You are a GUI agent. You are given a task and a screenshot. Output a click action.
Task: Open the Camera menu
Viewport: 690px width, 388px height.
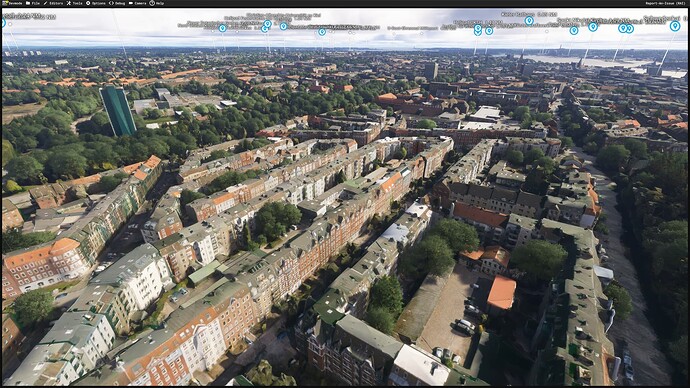137,3
